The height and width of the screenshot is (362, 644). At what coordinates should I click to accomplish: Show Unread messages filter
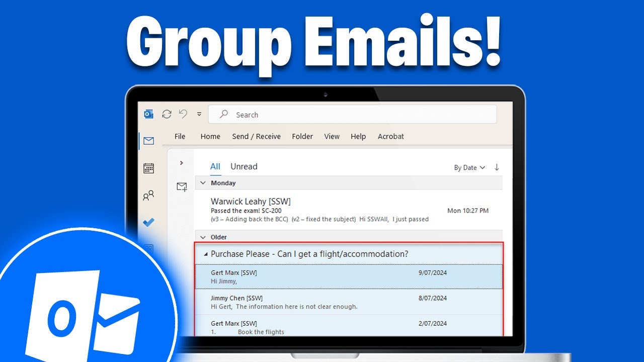244,166
